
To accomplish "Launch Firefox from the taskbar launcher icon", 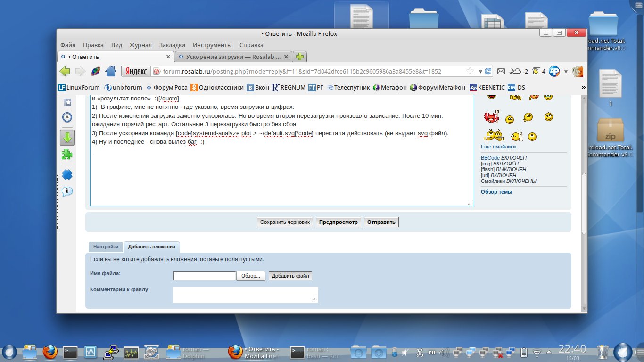I will pos(50,352).
